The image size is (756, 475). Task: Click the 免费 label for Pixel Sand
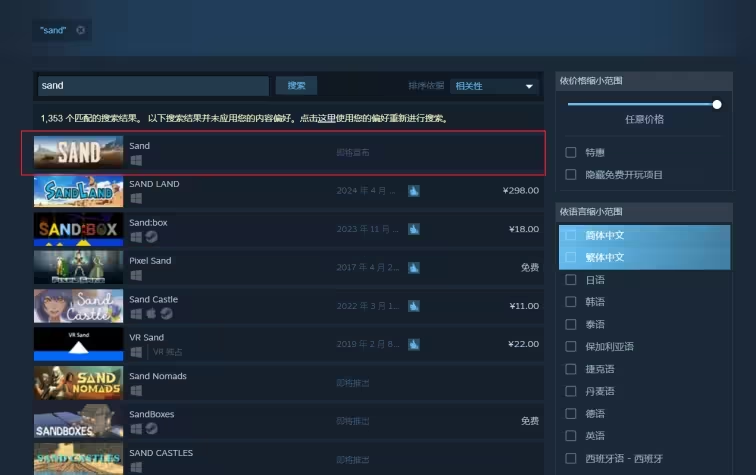[x=530, y=267]
